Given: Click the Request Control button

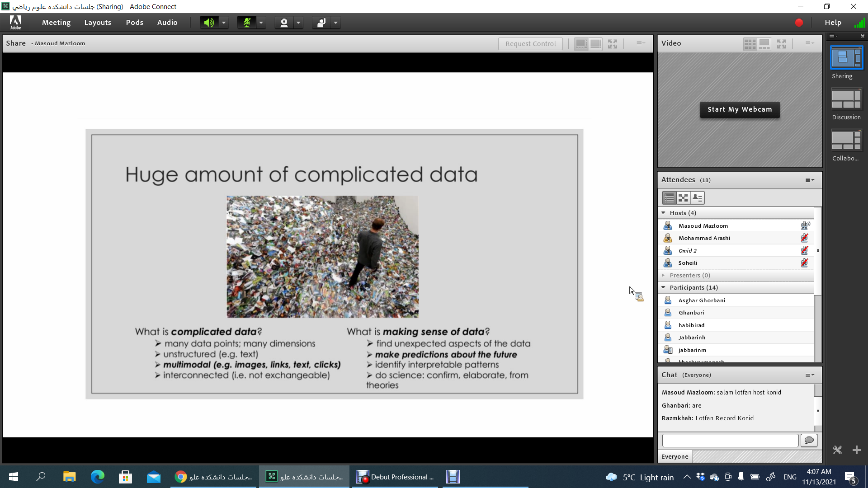Looking at the screenshot, I should (530, 44).
